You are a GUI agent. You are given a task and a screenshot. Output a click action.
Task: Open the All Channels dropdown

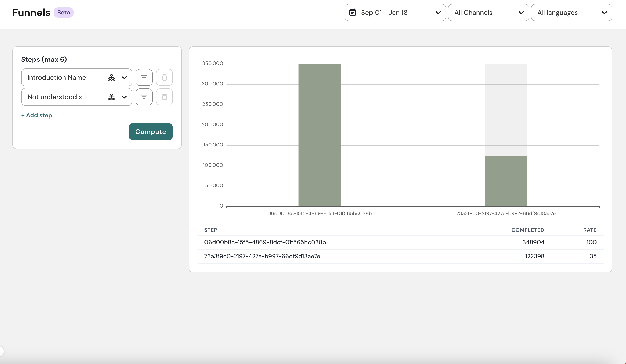(x=488, y=13)
